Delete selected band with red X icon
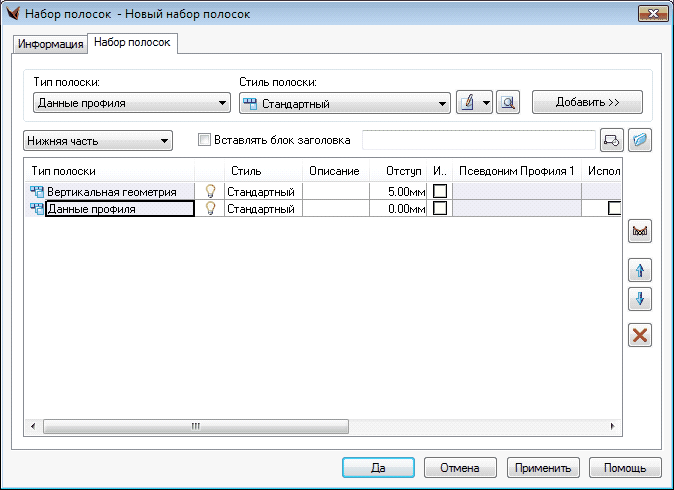The image size is (674, 490). click(640, 335)
